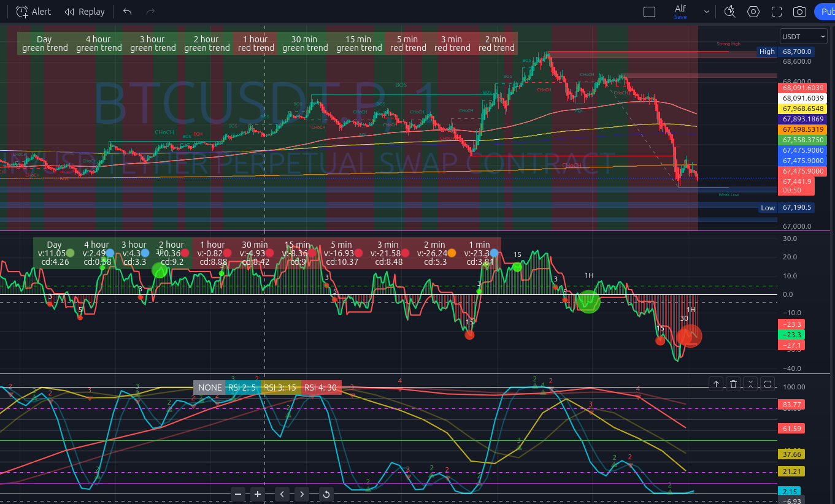
Task: Delete the RSI pane with trash icon
Action: (733, 384)
